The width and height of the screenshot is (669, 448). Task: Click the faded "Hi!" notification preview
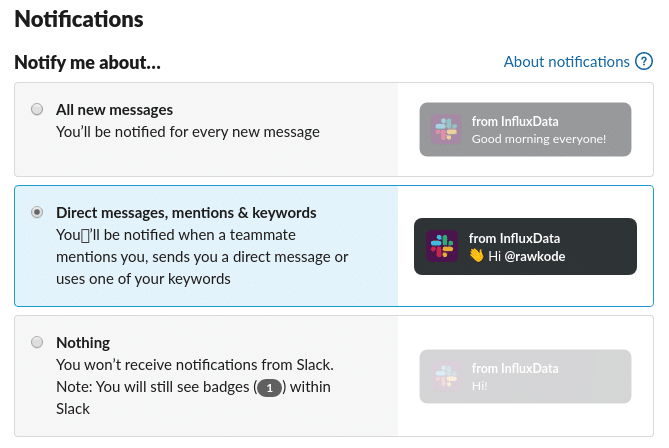pos(525,377)
